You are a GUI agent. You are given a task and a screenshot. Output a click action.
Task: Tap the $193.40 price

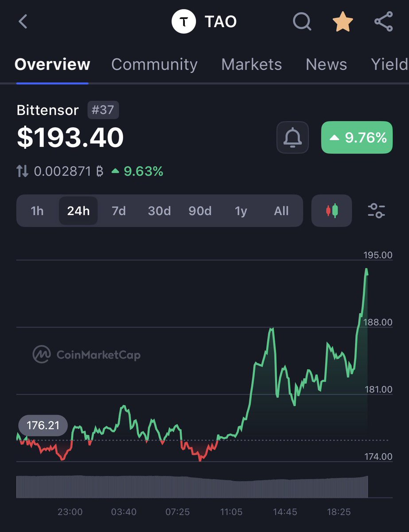click(x=70, y=137)
